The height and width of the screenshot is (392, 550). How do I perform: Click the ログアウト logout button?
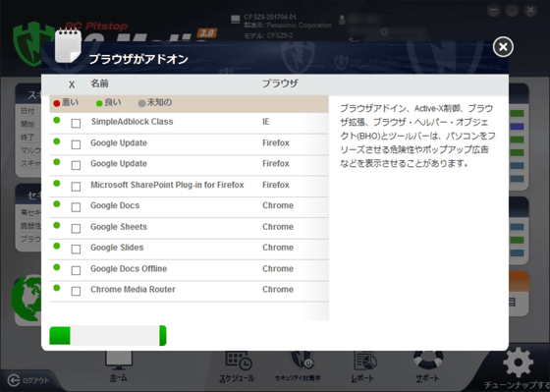[28, 380]
